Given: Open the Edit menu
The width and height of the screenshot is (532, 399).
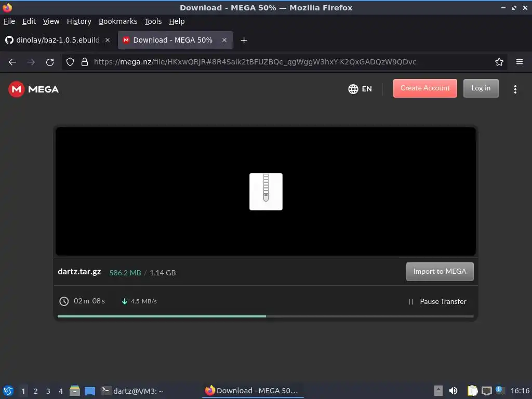Looking at the screenshot, I should click(x=29, y=21).
